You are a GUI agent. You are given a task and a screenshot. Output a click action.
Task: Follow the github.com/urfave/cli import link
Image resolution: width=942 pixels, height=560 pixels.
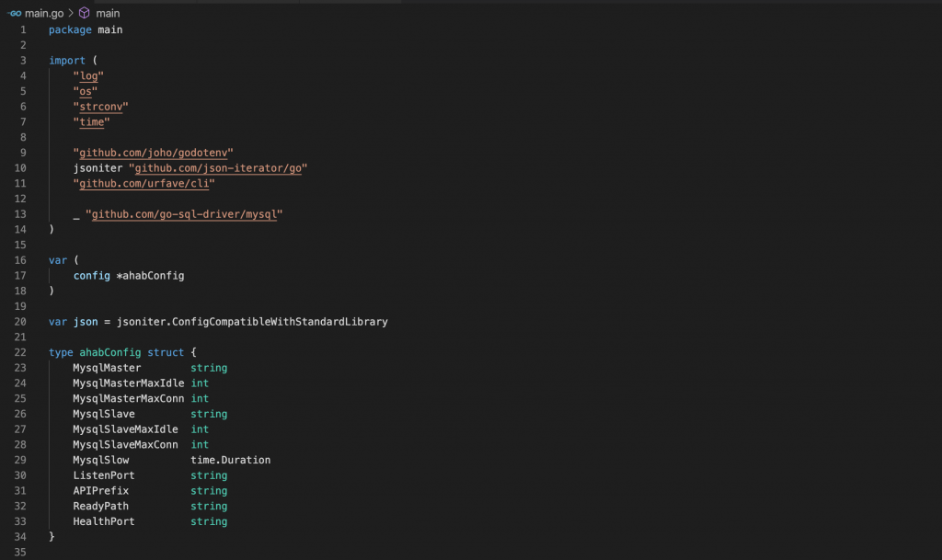(x=144, y=184)
